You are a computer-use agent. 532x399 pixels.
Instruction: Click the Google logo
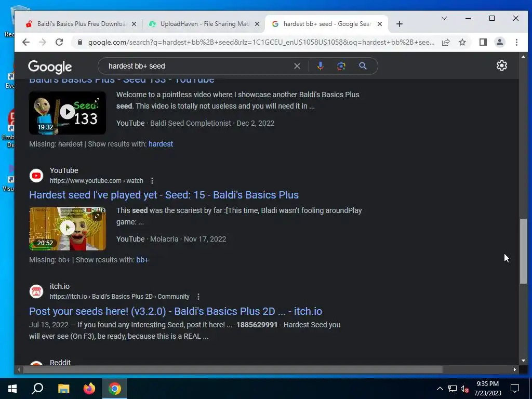coord(50,67)
